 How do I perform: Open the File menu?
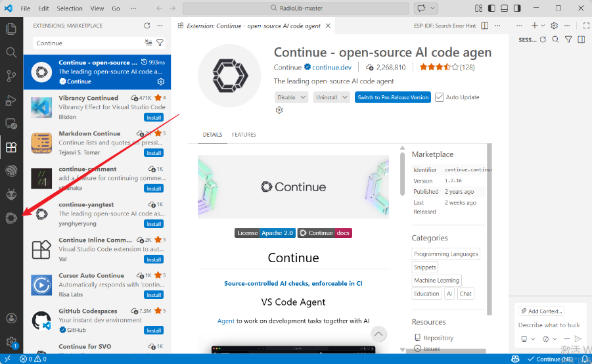click(x=25, y=8)
